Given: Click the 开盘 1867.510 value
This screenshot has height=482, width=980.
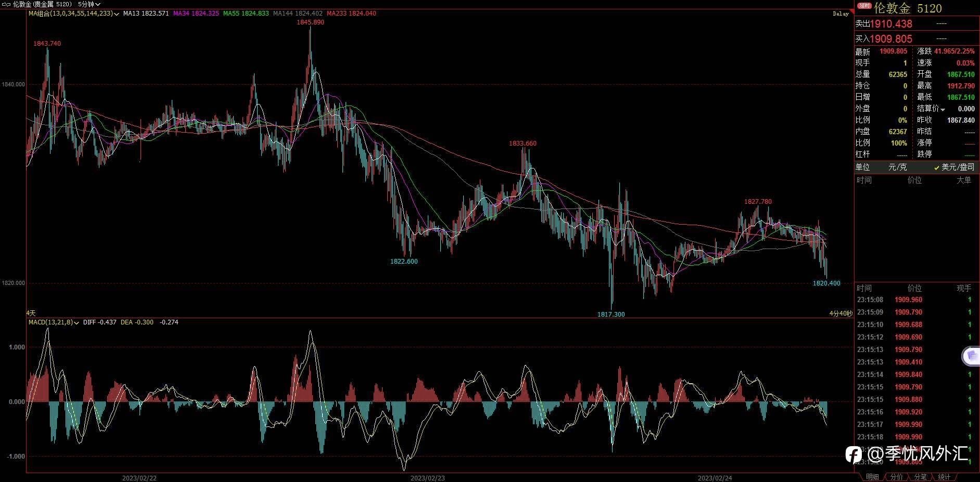Looking at the screenshot, I should tap(961, 74).
